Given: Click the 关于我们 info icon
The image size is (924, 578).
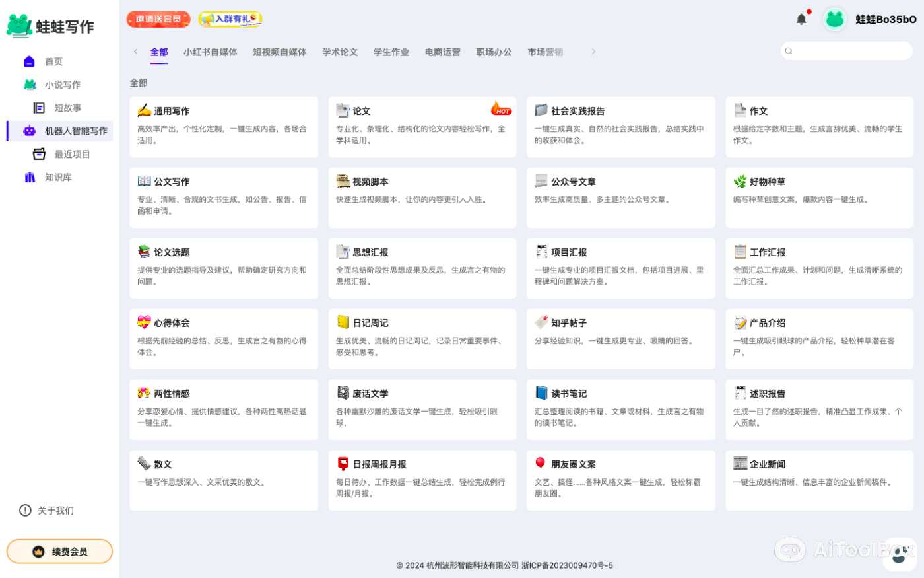Looking at the screenshot, I should pyautogui.click(x=26, y=510).
